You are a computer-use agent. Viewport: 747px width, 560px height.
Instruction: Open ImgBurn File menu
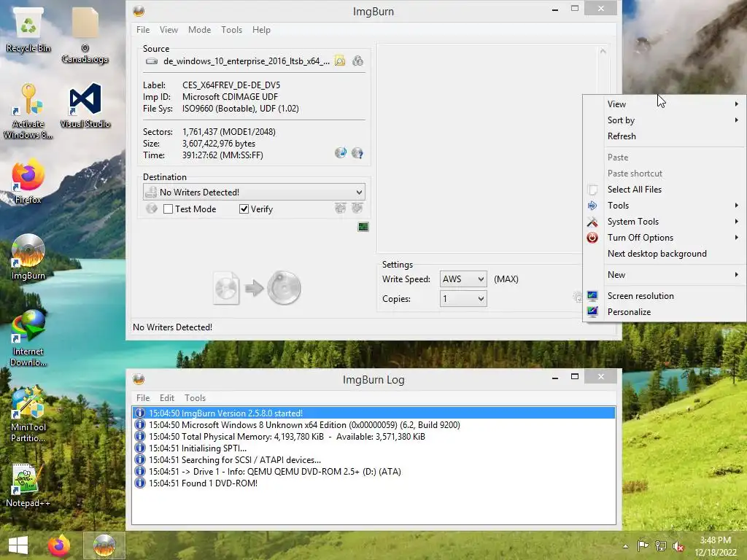click(143, 29)
